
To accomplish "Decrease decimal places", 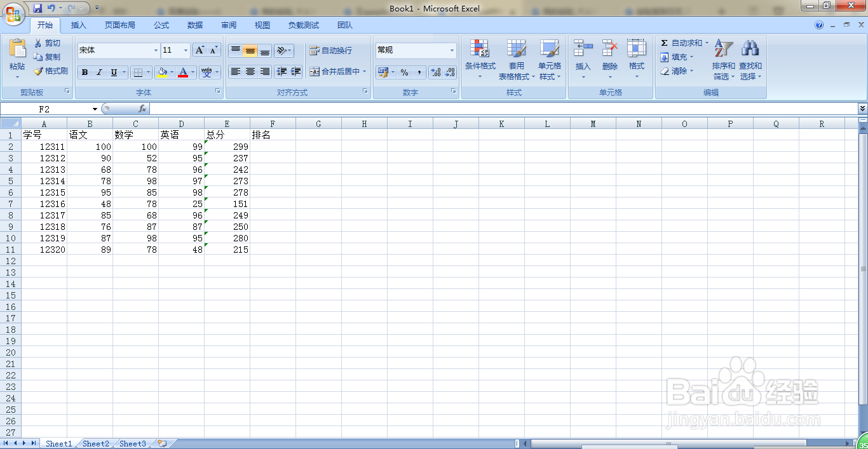I will tap(450, 72).
